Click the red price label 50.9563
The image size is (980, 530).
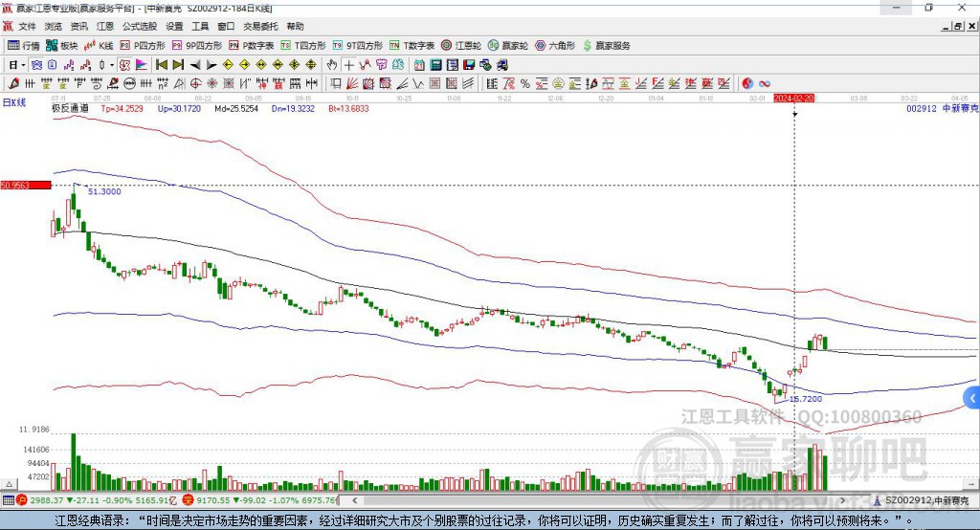point(26,185)
